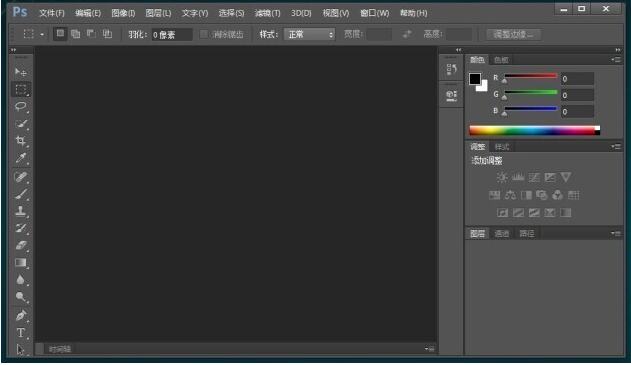Expand the toolbox to two columns

click(x=14, y=49)
